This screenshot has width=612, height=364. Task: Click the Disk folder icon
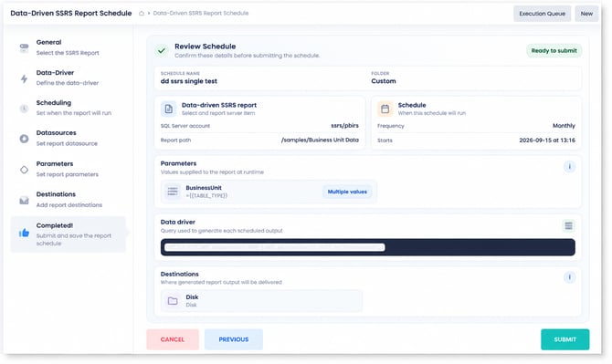point(173,300)
